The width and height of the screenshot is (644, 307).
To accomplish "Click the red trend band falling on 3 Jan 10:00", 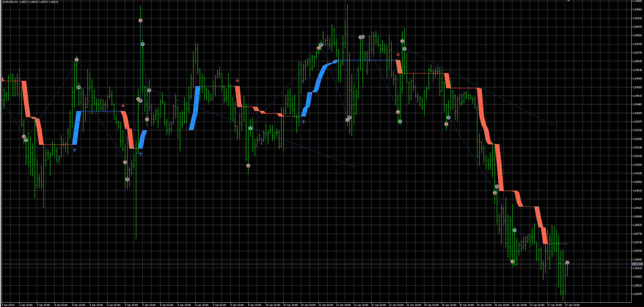I will (26, 99).
